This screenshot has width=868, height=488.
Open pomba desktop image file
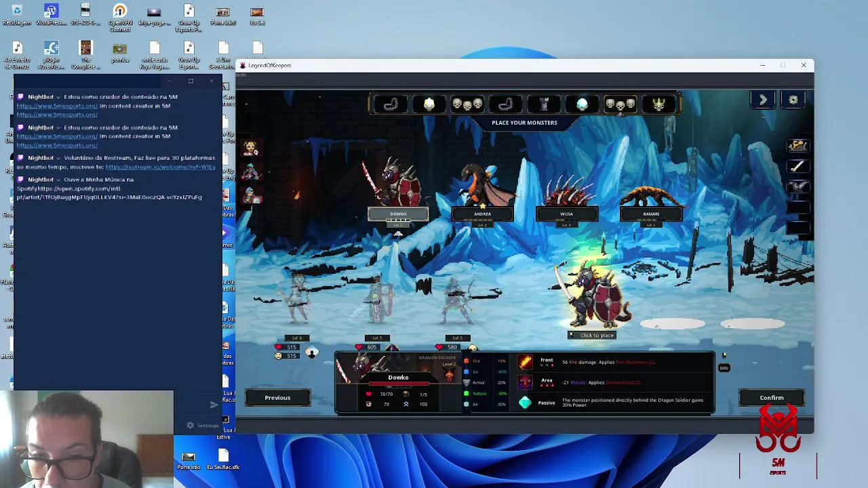[120, 53]
